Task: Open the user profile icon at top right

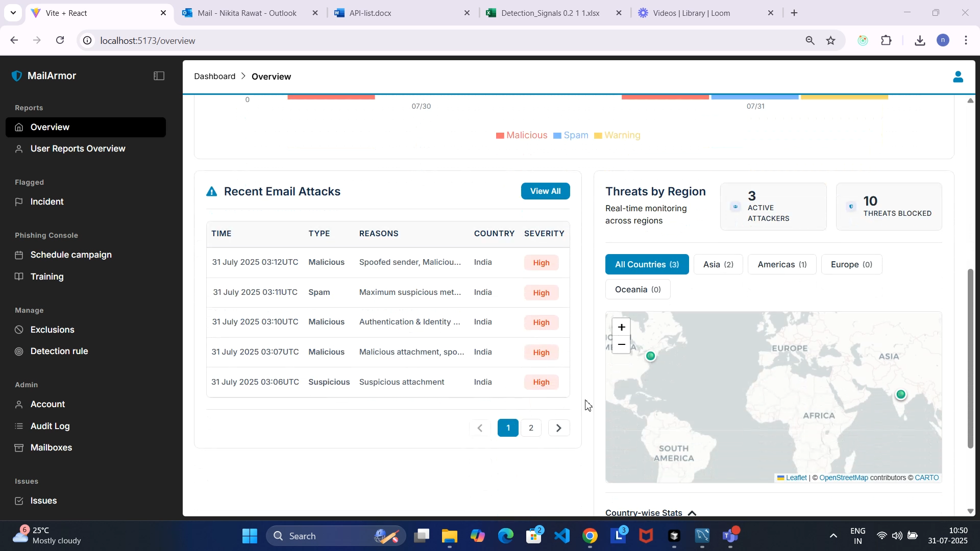Action: [958, 77]
